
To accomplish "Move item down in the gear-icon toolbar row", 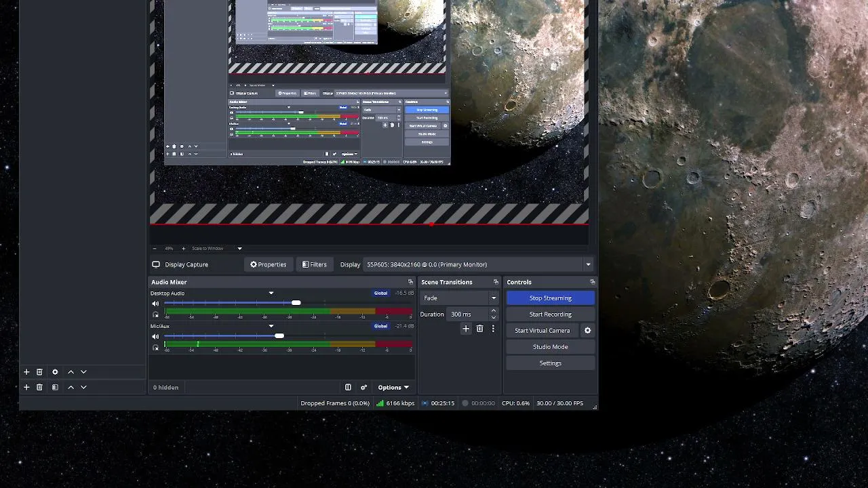I will coord(83,372).
